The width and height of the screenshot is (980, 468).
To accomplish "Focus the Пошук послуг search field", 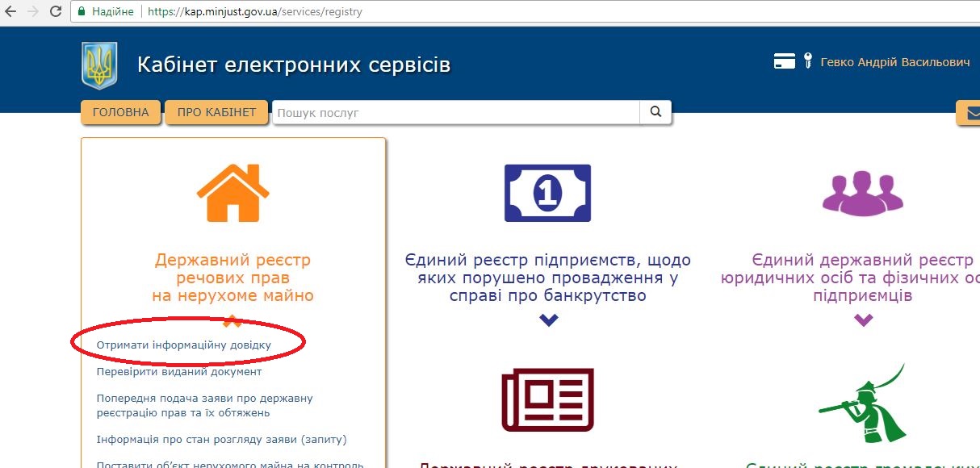I will click(x=456, y=112).
